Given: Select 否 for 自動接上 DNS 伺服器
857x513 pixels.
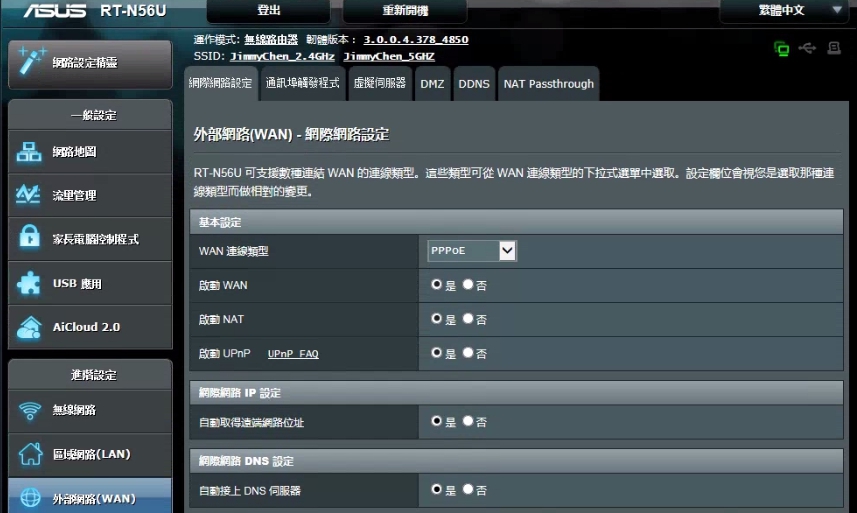Looking at the screenshot, I should point(468,489).
